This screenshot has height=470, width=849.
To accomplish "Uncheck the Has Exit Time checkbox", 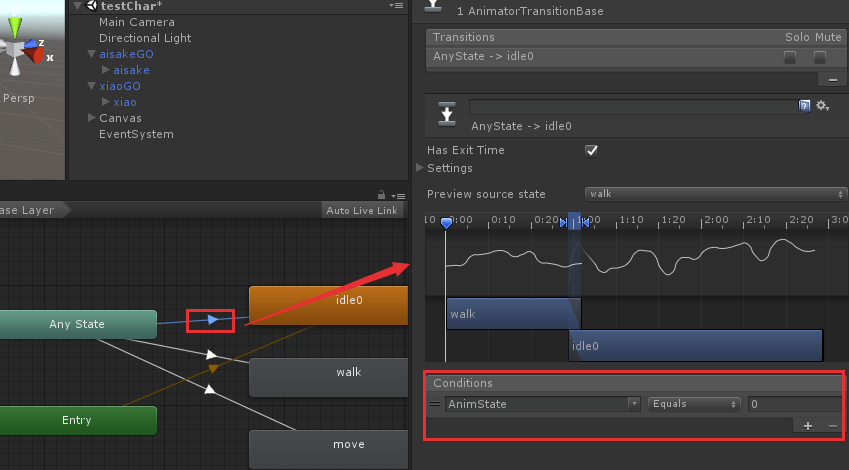I will click(591, 151).
